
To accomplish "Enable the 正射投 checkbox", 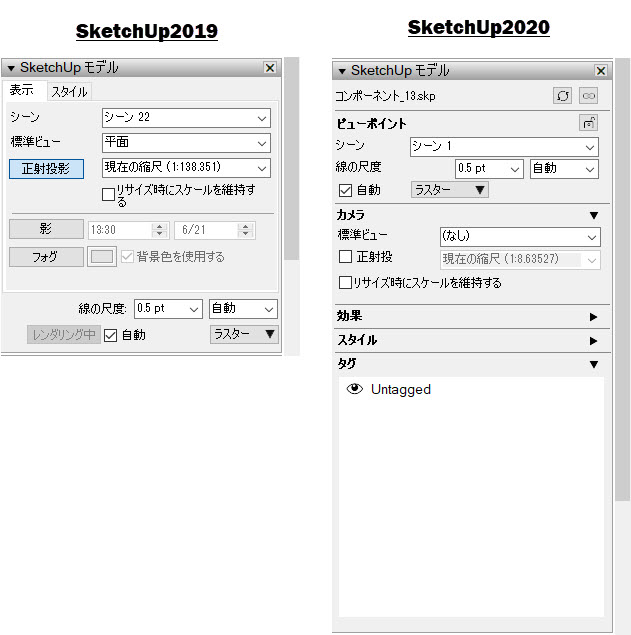I will tap(345, 257).
